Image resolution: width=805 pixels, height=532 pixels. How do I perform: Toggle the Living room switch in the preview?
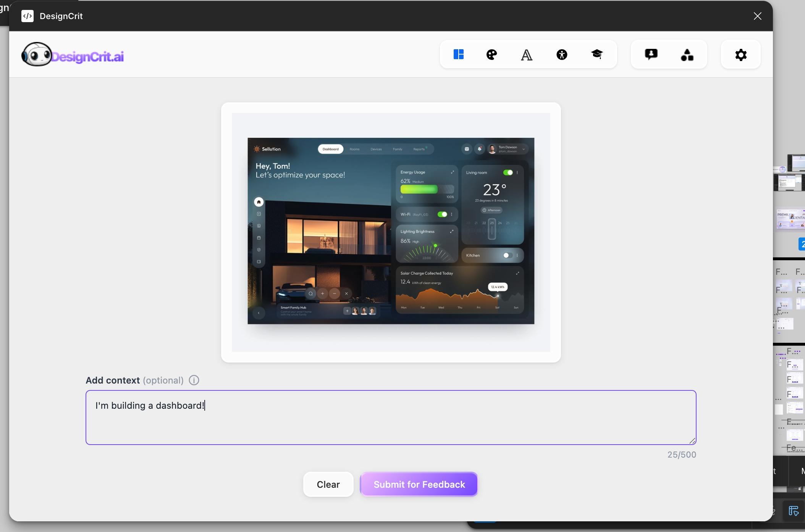tap(508, 172)
